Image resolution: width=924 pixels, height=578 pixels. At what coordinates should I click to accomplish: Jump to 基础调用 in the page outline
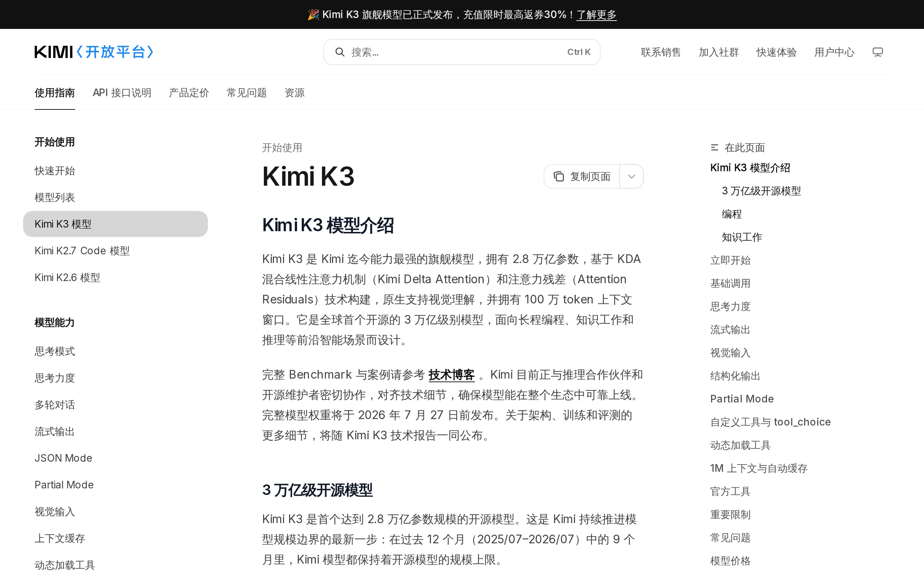[730, 283]
